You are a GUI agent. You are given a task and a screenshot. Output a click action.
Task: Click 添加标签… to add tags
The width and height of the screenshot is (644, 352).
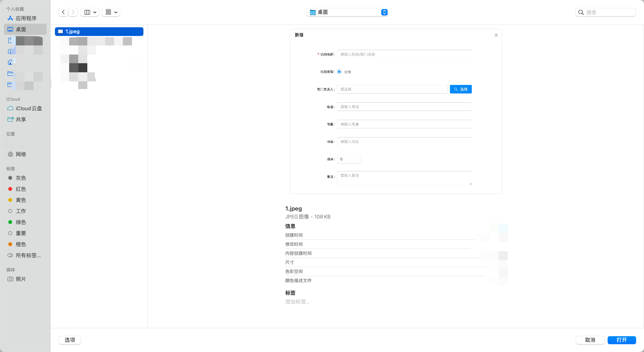coord(298,301)
